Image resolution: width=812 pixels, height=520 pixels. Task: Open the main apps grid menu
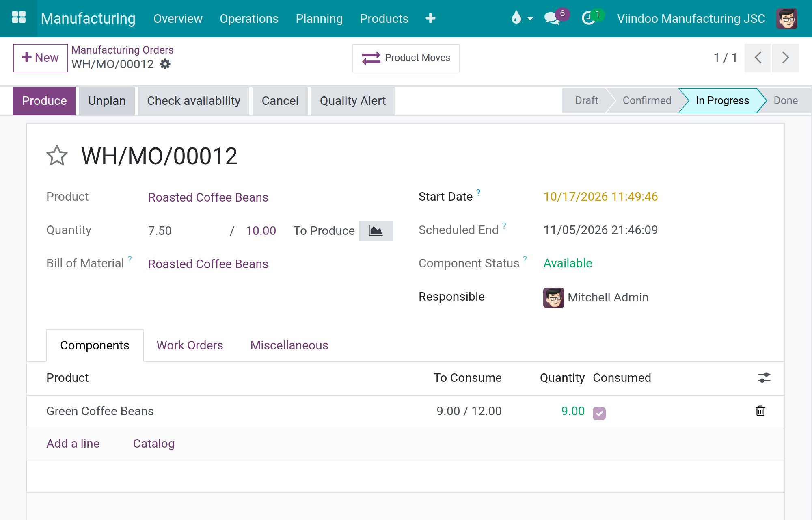[x=19, y=18]
